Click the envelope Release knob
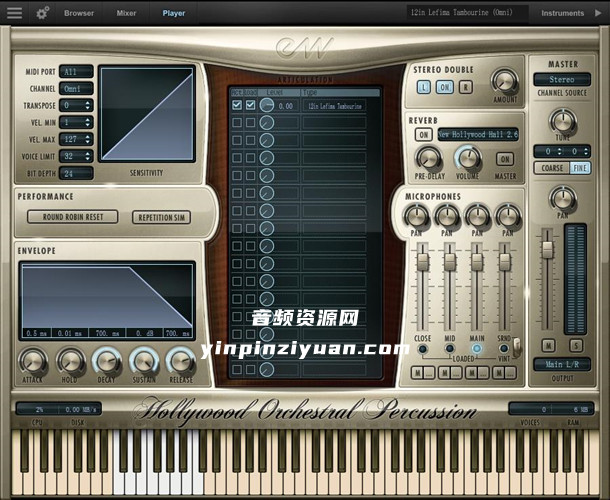 [181, 361]
